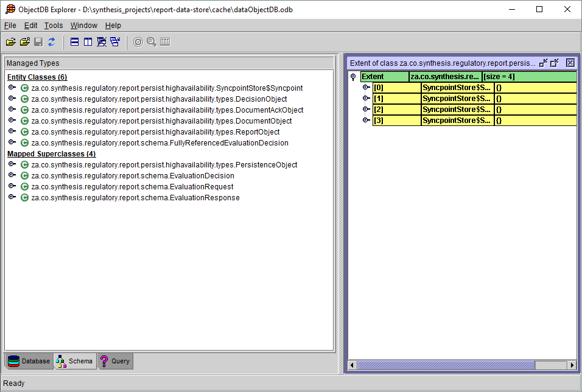Click the greyed-out table grid toolbar icon

point(165,42)
